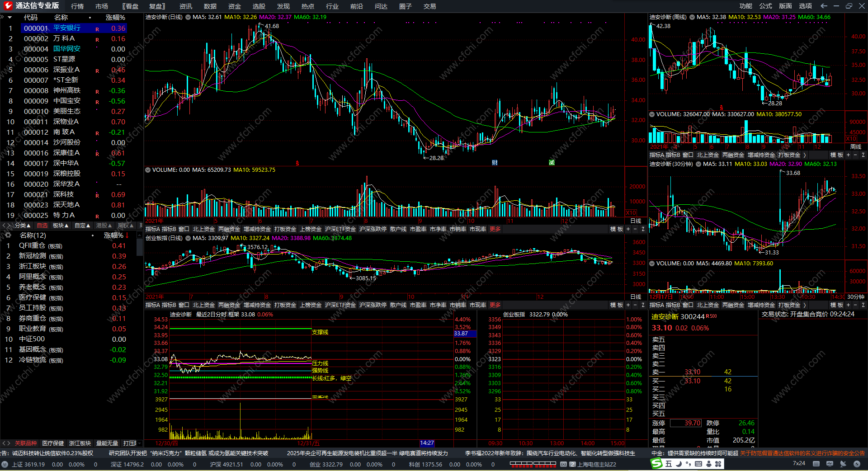Viewport: 868px width, 471px height.
Task: Click the round icon beside 迪安诊断(30分钟)
Action: [x=698, y=164]
